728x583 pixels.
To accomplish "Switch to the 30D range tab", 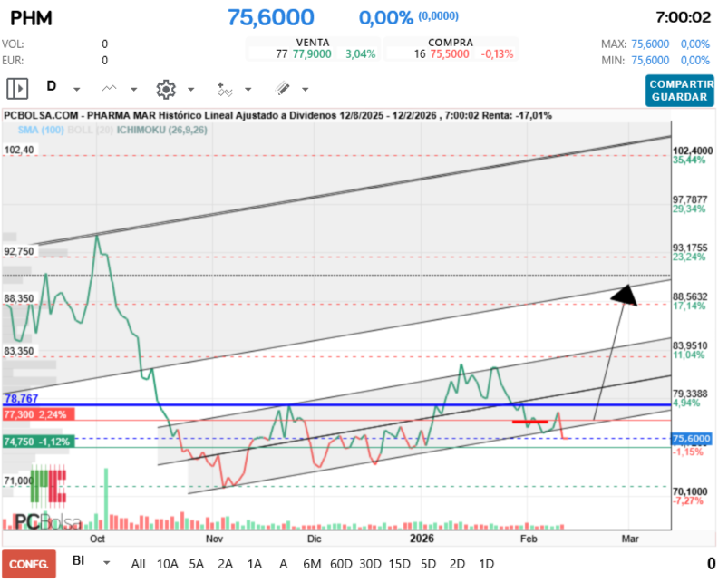I will (x=371, y=564).
